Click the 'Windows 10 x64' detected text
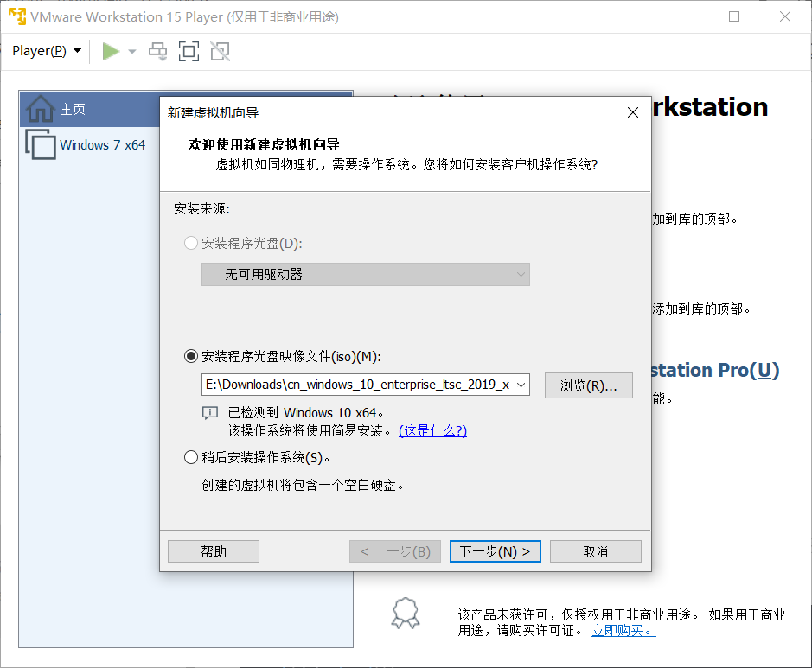812x668 pixels. [x=329, y=413]
